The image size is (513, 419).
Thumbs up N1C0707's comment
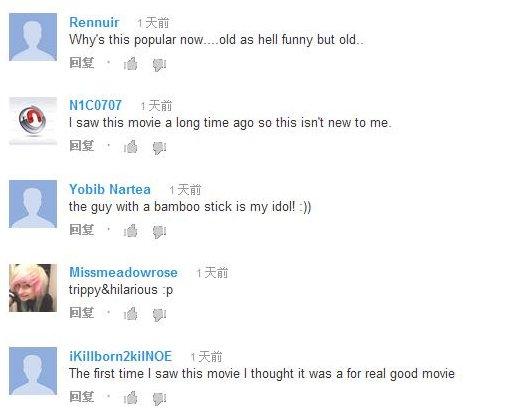[131, 147]
